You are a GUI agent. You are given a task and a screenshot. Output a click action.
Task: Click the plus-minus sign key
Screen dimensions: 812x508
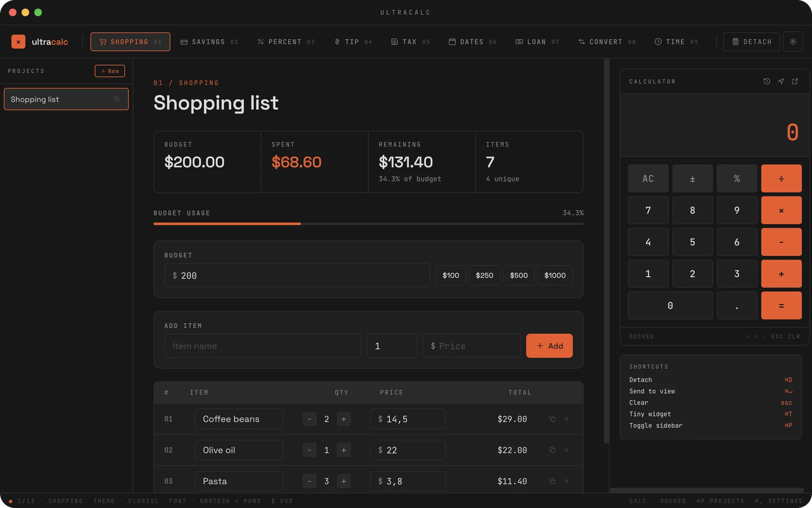point(692,178)
